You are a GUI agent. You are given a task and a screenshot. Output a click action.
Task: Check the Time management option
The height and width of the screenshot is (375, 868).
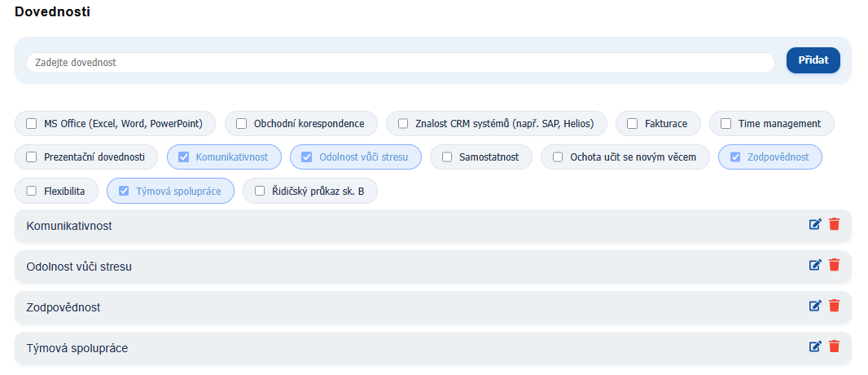tap(726, 124)
